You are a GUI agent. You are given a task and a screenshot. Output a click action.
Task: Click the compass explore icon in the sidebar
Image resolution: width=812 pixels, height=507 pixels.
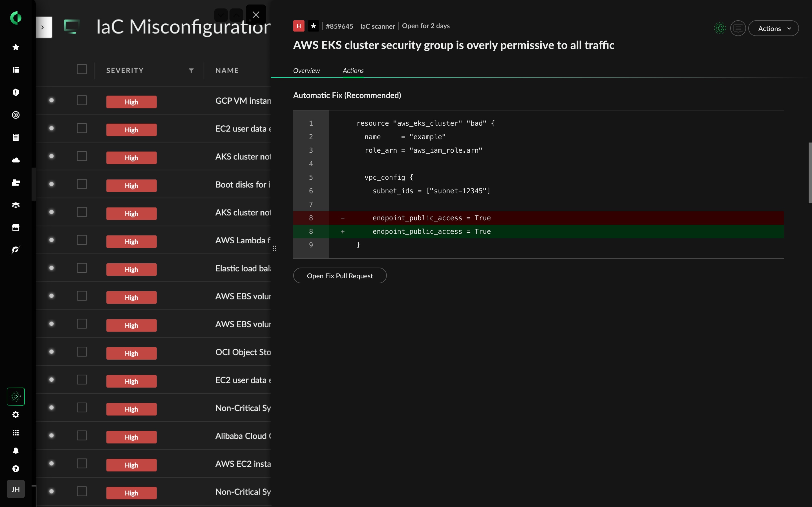coord(16,250)
